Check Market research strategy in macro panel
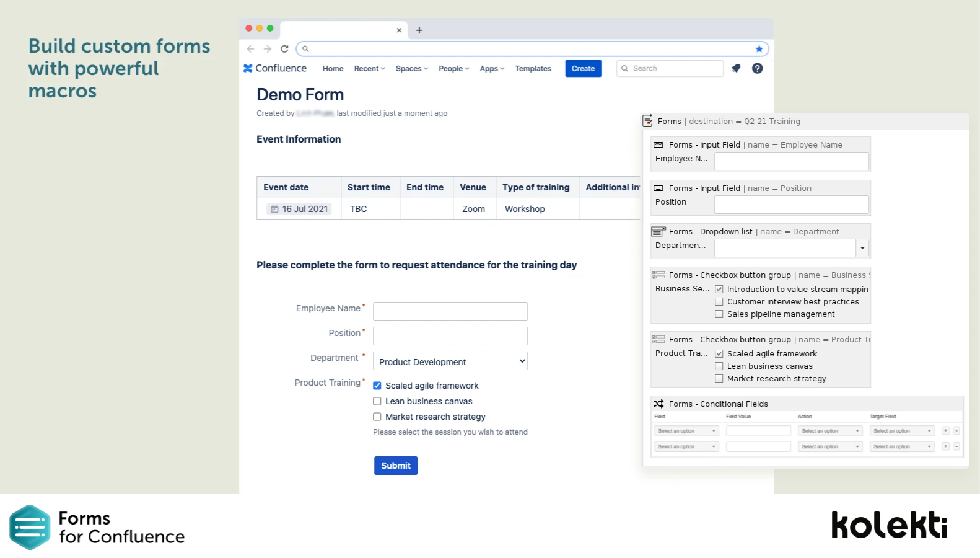The image size is (980, 558). pos(719,379)
